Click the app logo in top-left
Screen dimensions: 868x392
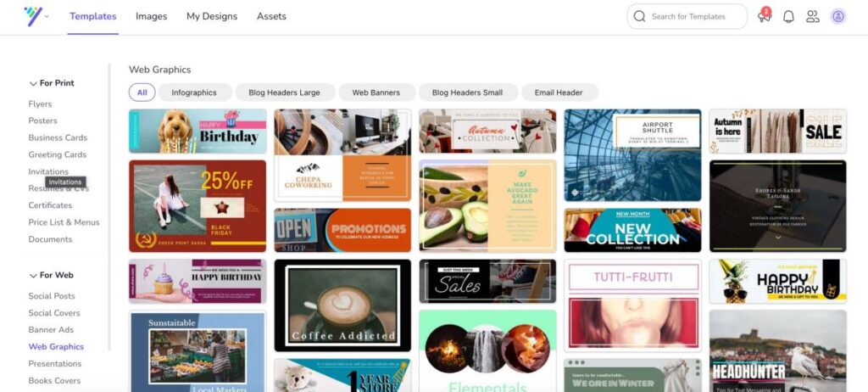(x=33, y=16)
